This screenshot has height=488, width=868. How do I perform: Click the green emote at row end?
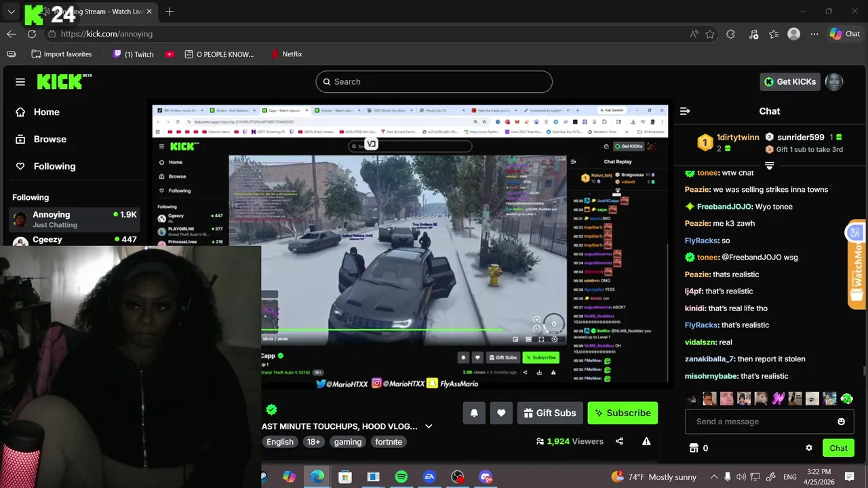846,399
